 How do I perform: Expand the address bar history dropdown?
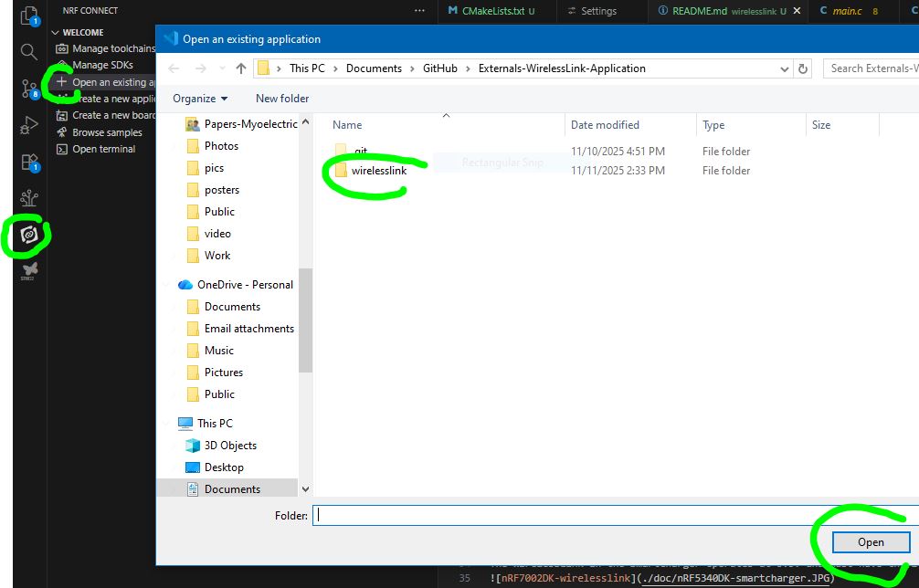(785, 68)
